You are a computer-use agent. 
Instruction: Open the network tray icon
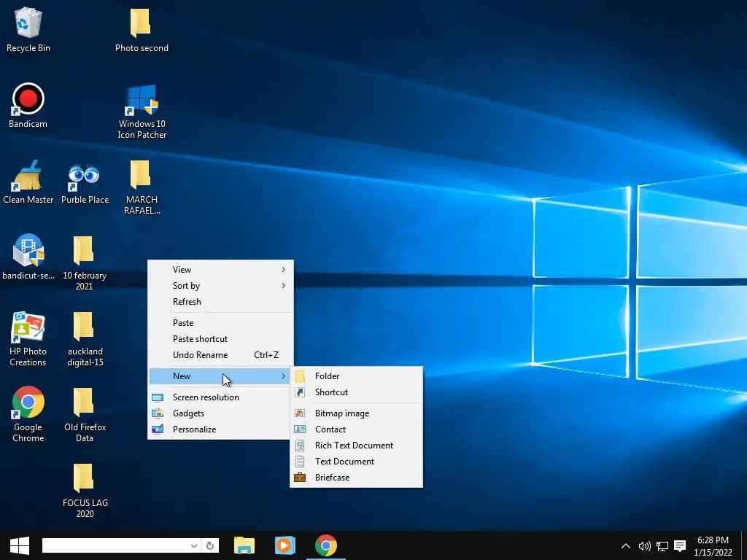[662, 546]
